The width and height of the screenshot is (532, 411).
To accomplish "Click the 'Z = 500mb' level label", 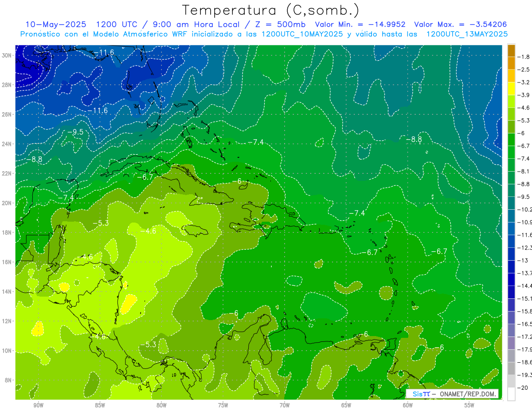I will pyautogui.click(x=279, y=24).
